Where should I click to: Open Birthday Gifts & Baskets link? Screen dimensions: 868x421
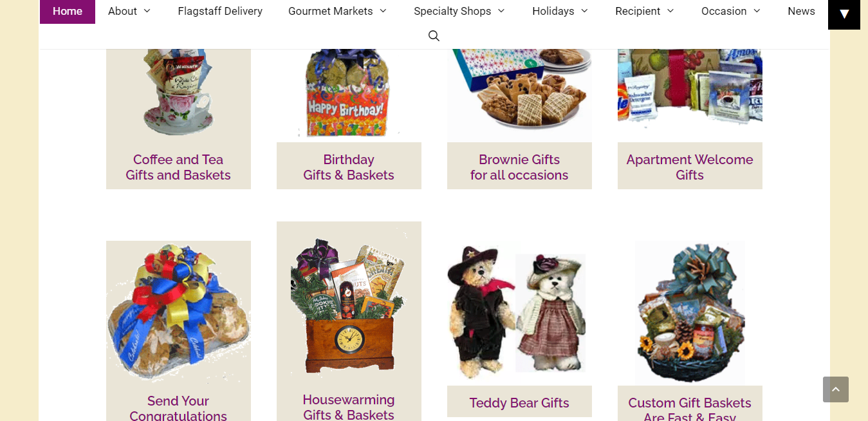coord(349,167)
